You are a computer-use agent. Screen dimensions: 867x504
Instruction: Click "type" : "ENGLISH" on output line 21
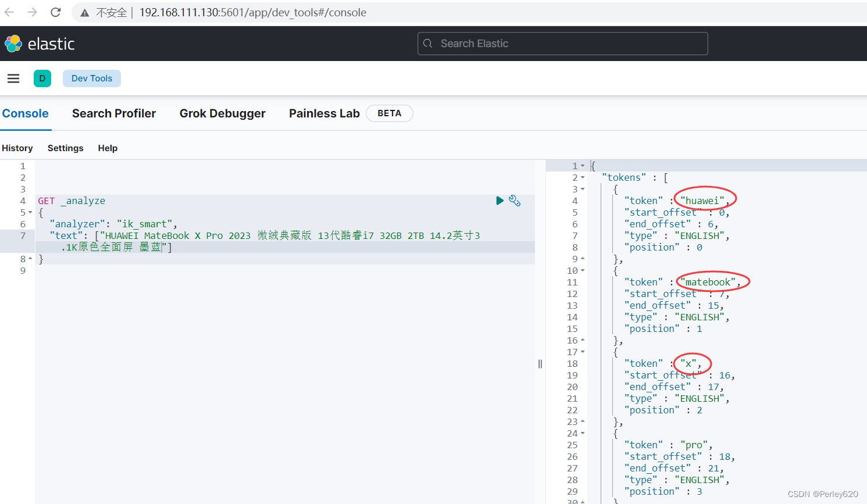pyautogui.click(x=677, y=398)
